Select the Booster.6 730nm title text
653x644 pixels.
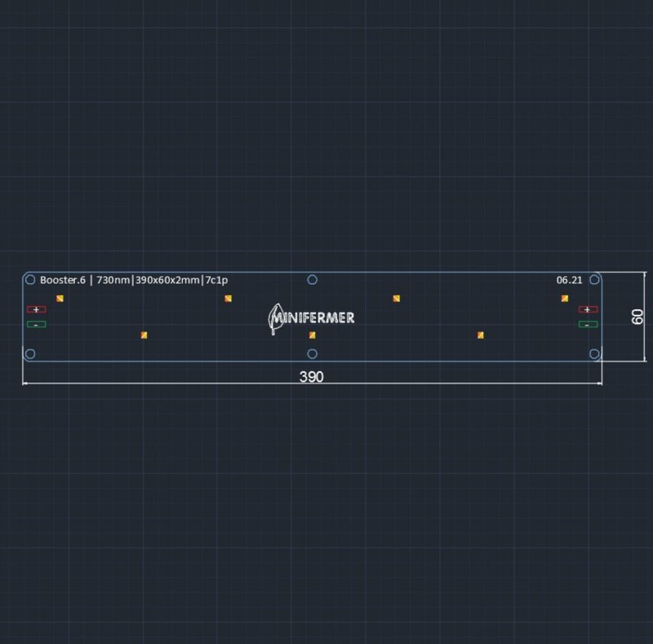pos(134,280)
